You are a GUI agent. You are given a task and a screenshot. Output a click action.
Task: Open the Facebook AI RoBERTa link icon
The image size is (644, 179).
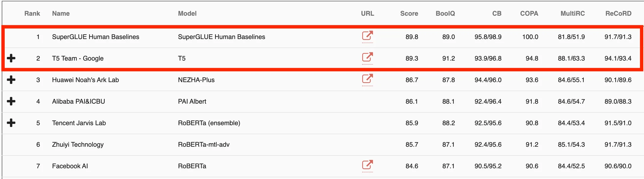(x=367, y=165)
